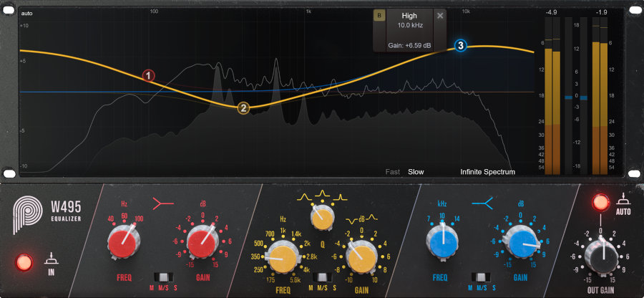Screen dimensions: 644x298
Task: Toggle the high band M/S switch
Action: click(x=482, y=277)
